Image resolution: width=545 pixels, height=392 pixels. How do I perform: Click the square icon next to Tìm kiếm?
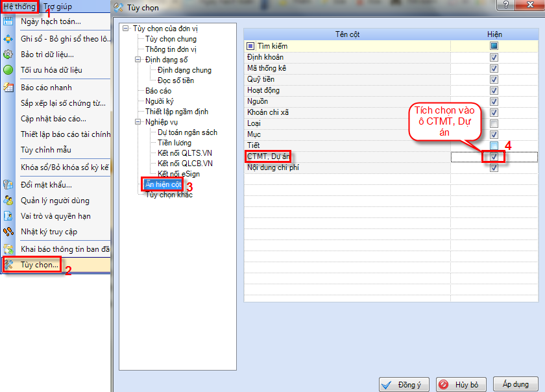pos(250,46)
